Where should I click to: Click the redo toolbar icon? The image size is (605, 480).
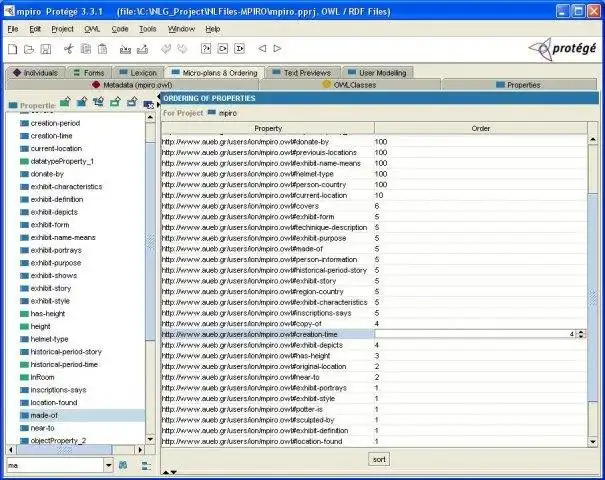click(x=182, y=49)
